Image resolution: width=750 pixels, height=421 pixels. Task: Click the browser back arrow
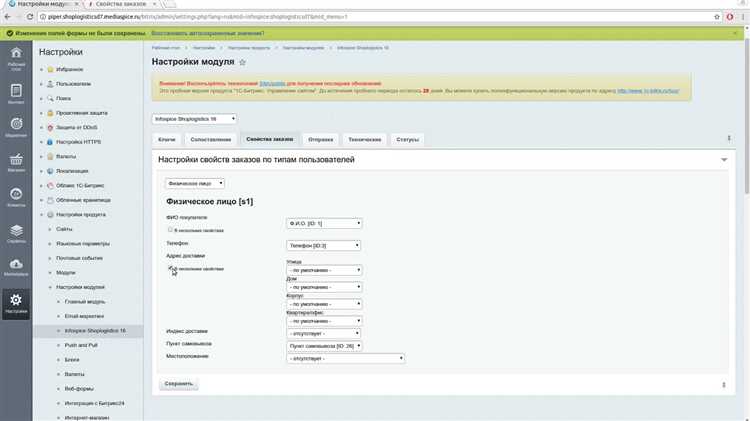click(7, 17)
